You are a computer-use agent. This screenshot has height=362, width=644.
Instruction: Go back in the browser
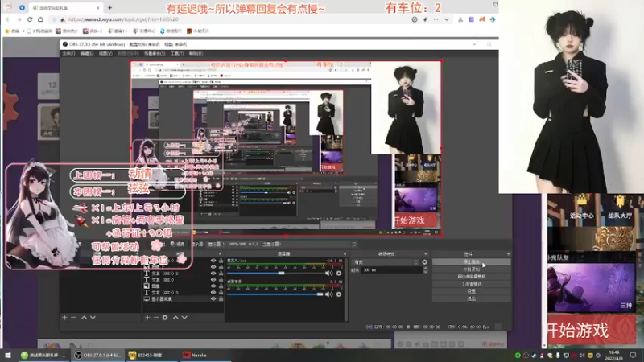click(x=8, y=19)
